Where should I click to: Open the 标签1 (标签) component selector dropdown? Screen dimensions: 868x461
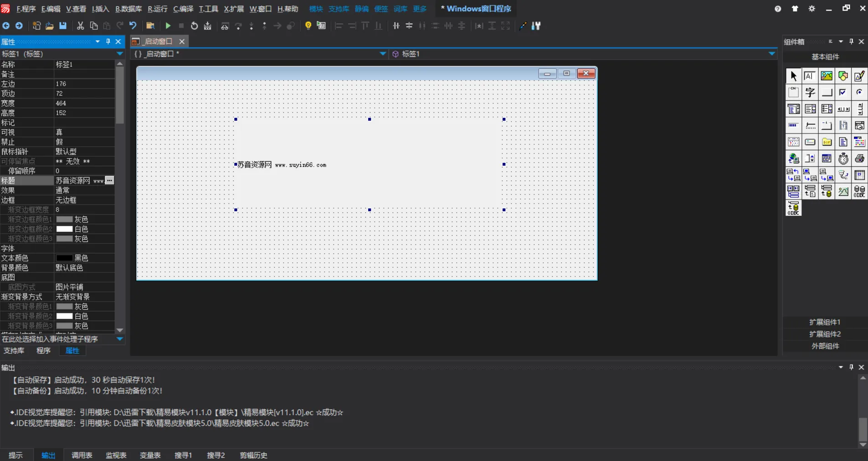pyautogui.click(x=119, y=54)
